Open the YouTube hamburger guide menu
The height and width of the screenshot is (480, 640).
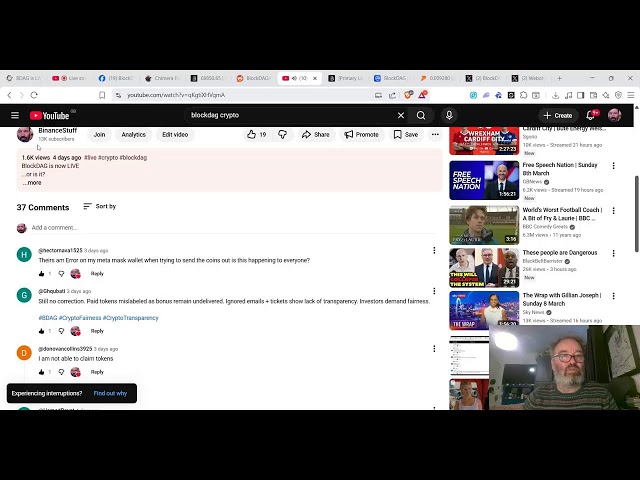[15, 116]
